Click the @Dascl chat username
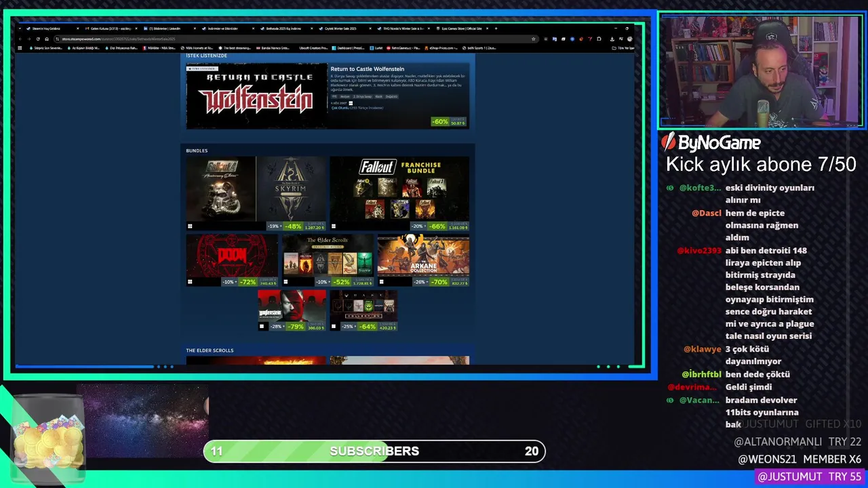The height and width of the screenshot is (488, 868). pos(706,213)
